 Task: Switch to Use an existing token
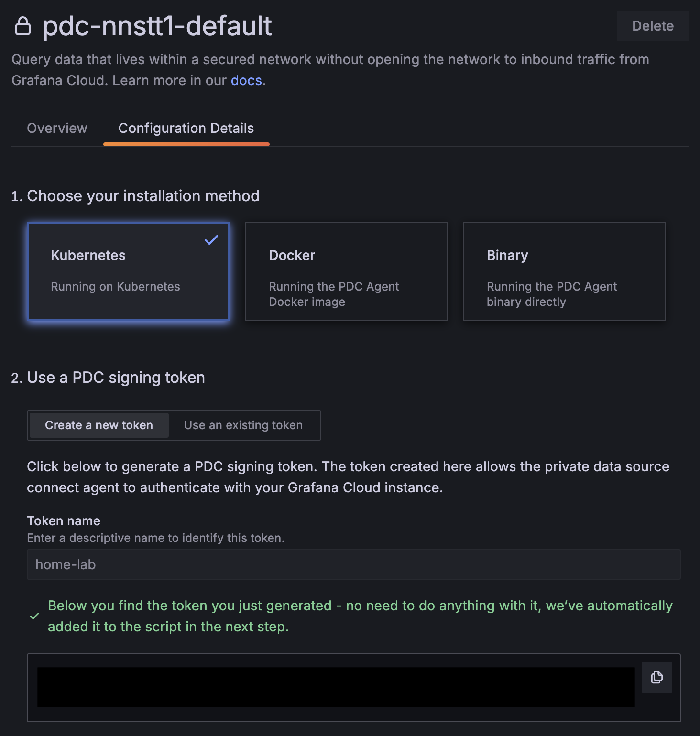click(243, 425)
